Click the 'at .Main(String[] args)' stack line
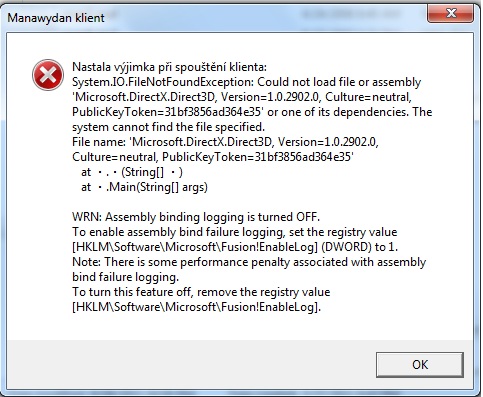Image resolution: width=483 pixels, height=397 pixels. click(144, 187)
